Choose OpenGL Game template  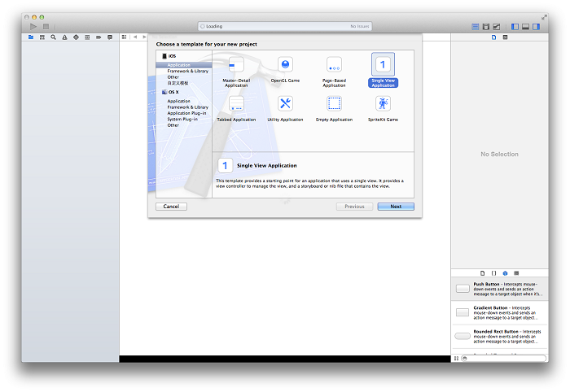click(285, 70)
